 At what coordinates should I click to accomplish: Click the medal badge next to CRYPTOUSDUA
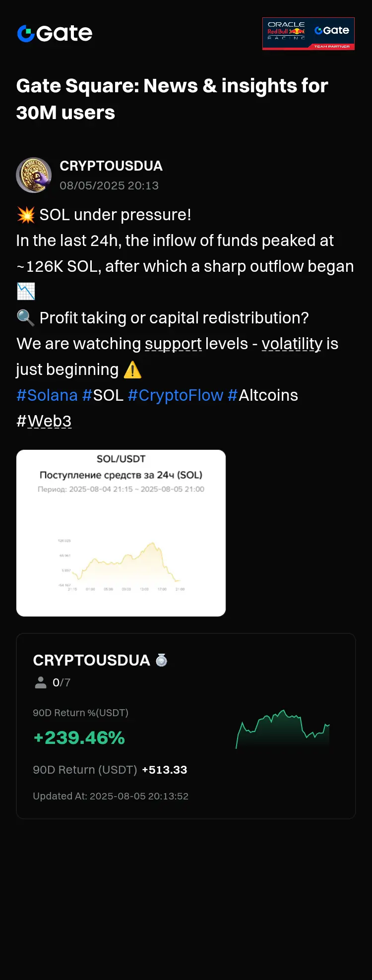(162, 660)
